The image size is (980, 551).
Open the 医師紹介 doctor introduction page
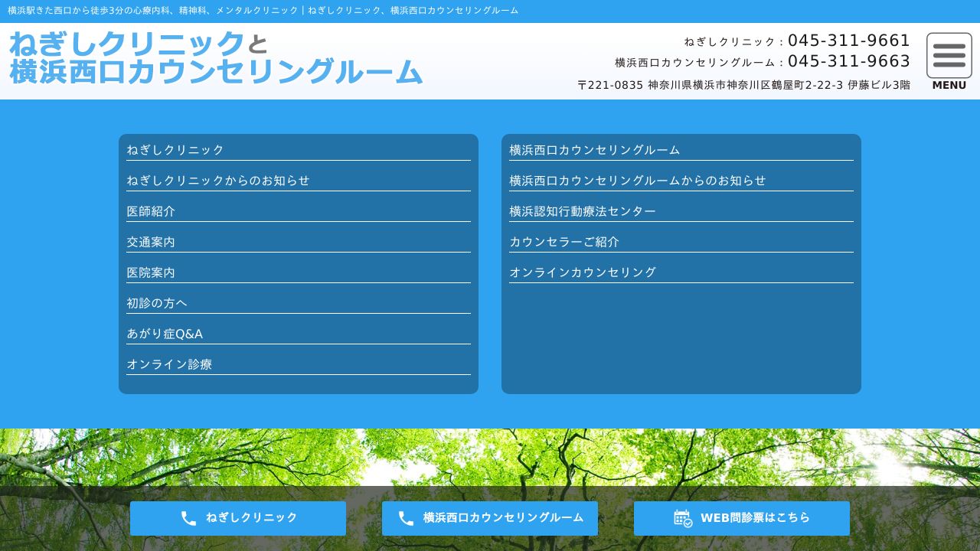[x=149, y=211]
